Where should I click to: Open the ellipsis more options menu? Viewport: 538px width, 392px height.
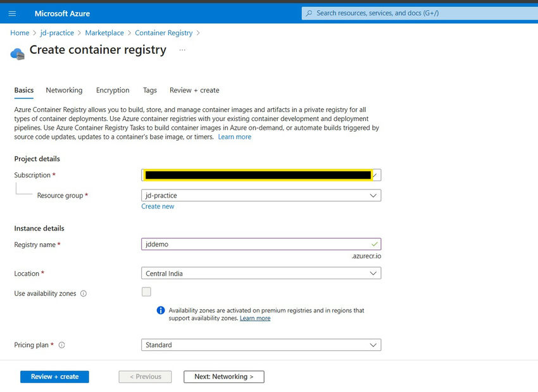(x=182, y=50)
